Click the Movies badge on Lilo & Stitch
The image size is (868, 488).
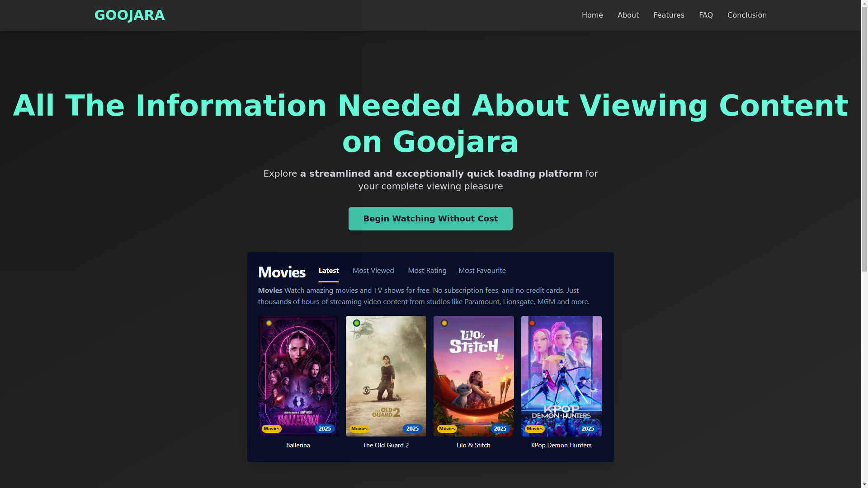coord(447,429)
